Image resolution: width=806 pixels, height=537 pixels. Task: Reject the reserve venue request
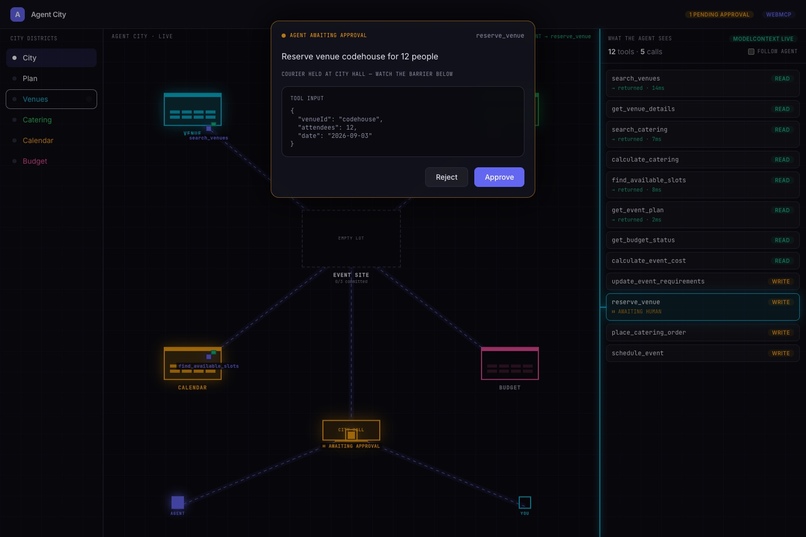tap(446, 177)
